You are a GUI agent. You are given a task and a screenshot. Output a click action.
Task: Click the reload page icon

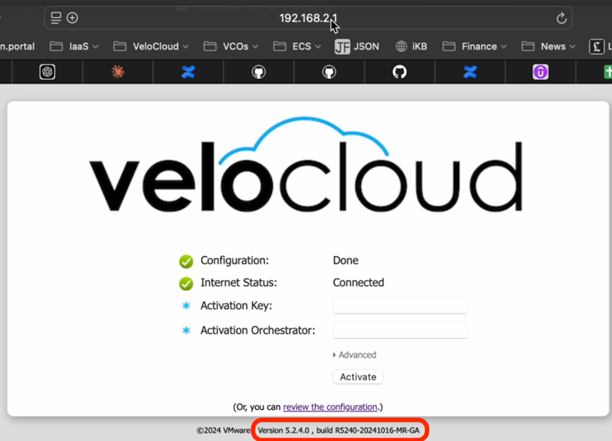[561, 18]
